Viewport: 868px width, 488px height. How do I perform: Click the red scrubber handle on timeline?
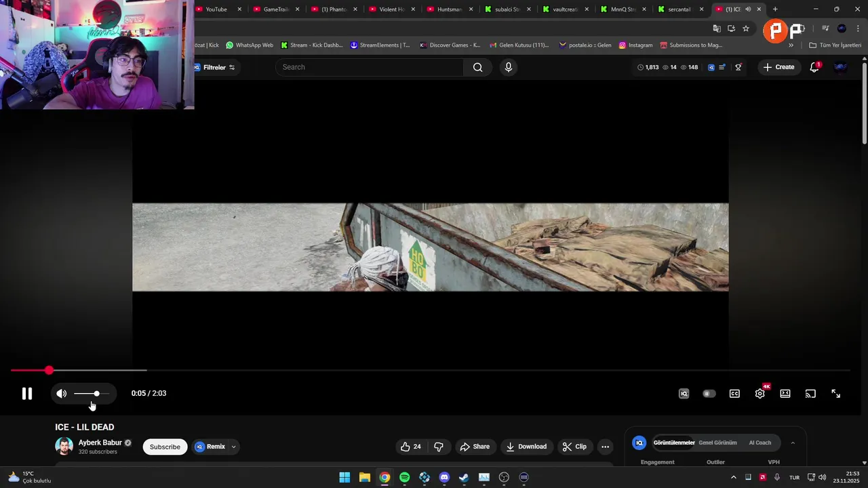(49, 370)
